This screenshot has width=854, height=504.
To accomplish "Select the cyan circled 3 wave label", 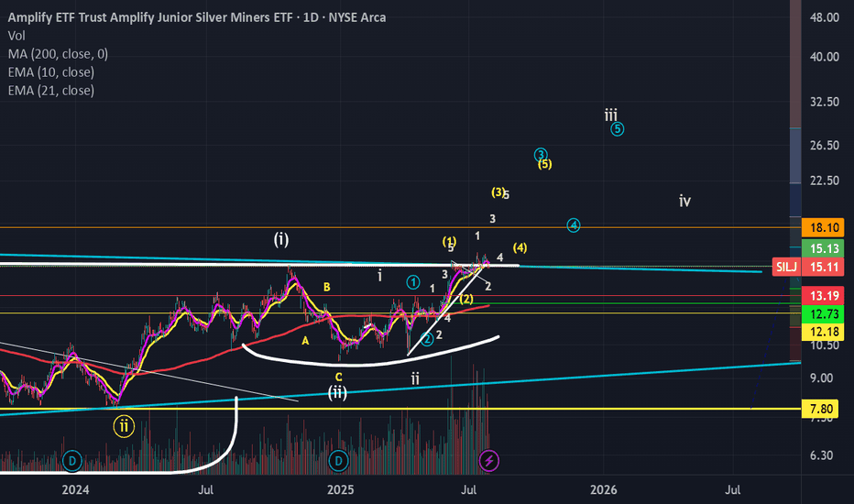I will point(541,154).
